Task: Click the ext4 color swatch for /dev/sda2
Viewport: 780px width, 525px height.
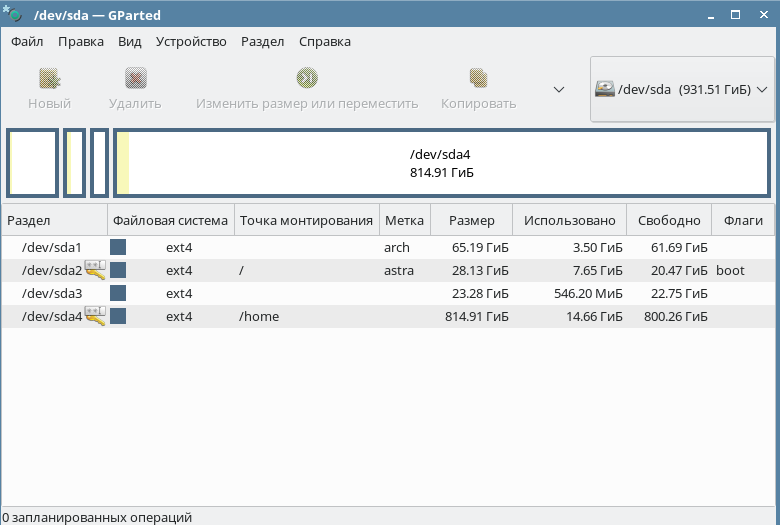Action: coord(118,270)
